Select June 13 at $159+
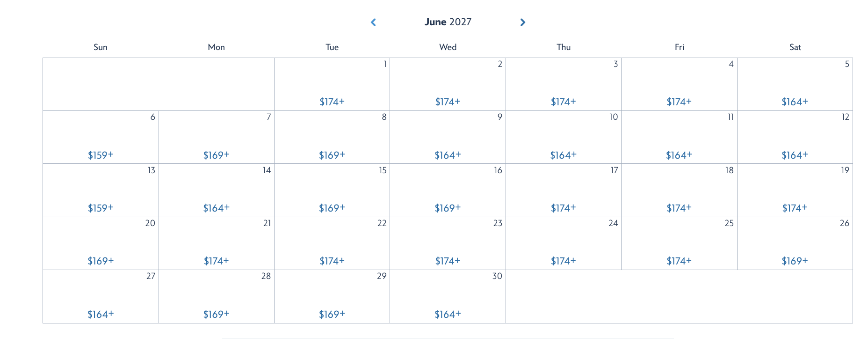Viewport: 868px width, 352px height. (x=101, y=208)
